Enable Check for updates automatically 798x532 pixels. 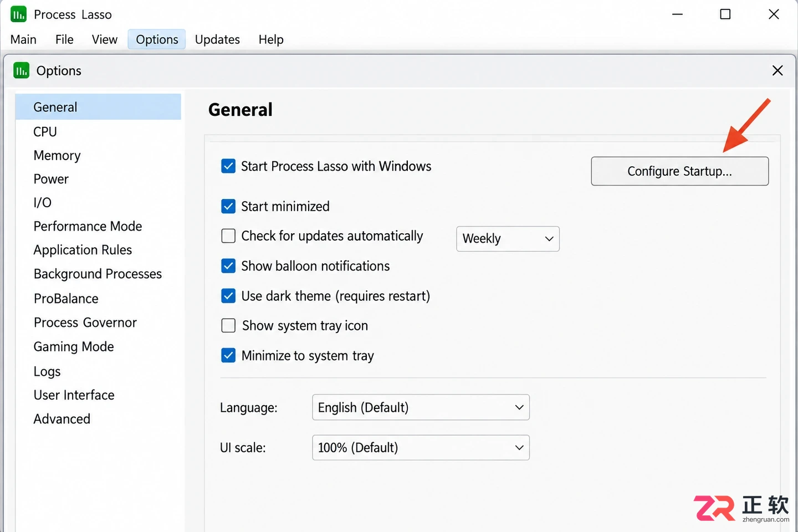[228, 236]
